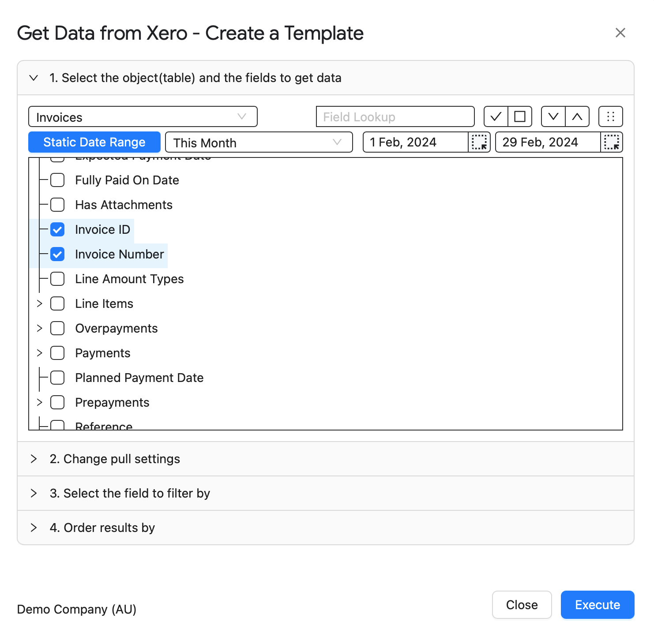Screen dimensions: 654x644
Task: Check the Prepayments checkbox
Action: tap(57, 402)
